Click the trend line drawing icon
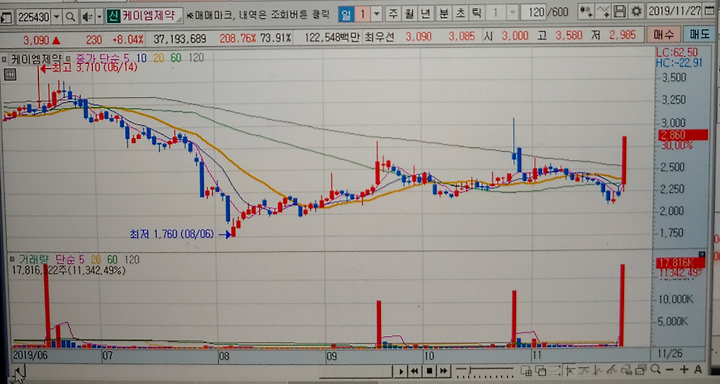Image resolution: width=720 pixels, height=384 pixels. click(612, 370)
